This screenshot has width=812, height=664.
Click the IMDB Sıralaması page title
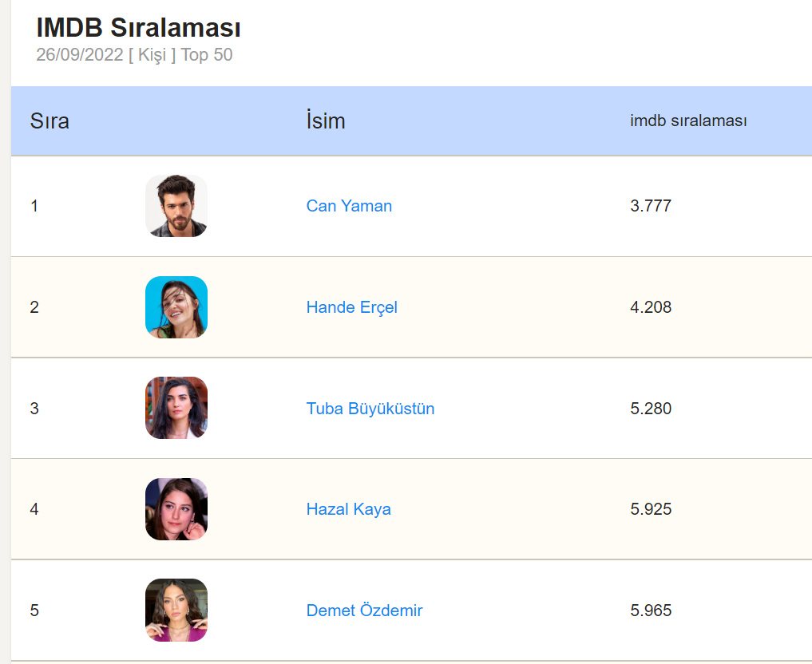coord(139,28)
